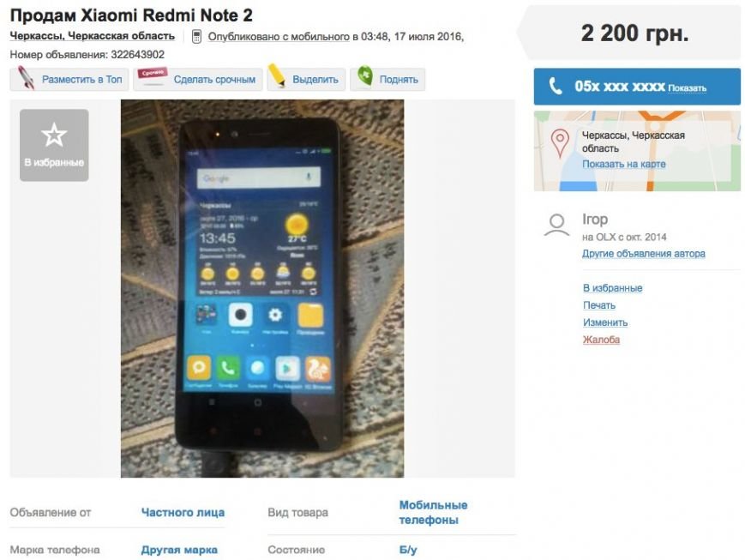Image resolution: width=745 pixels, height=560 pixels.
Task: Click the star icon В избранные
Action: coord(54,135)
